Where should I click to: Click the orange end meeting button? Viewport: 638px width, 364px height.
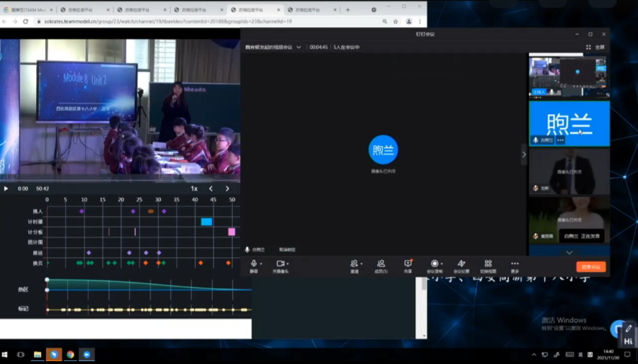[591, 267]
